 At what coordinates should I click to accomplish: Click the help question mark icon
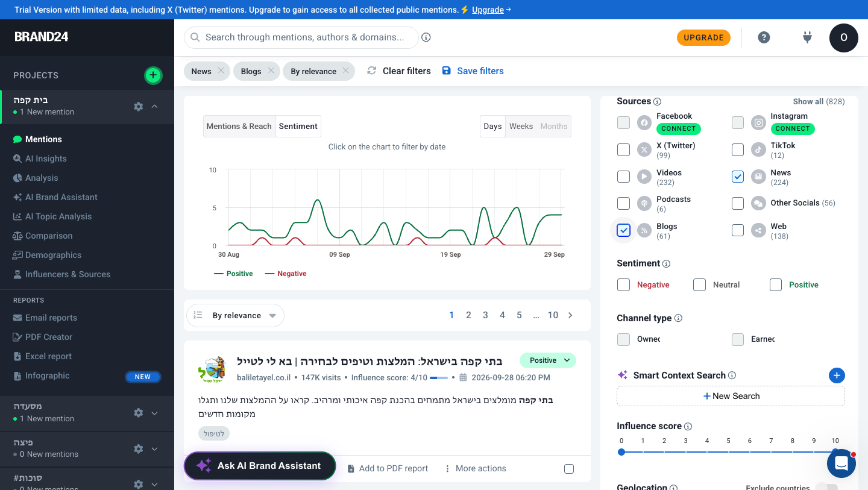764,37
